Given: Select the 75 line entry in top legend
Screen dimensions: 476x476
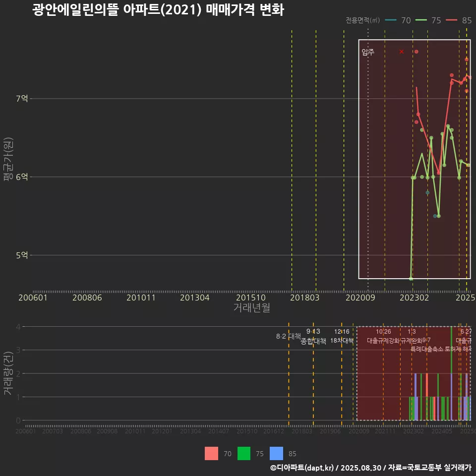Looking at the screenshot, I should (428, 20).
